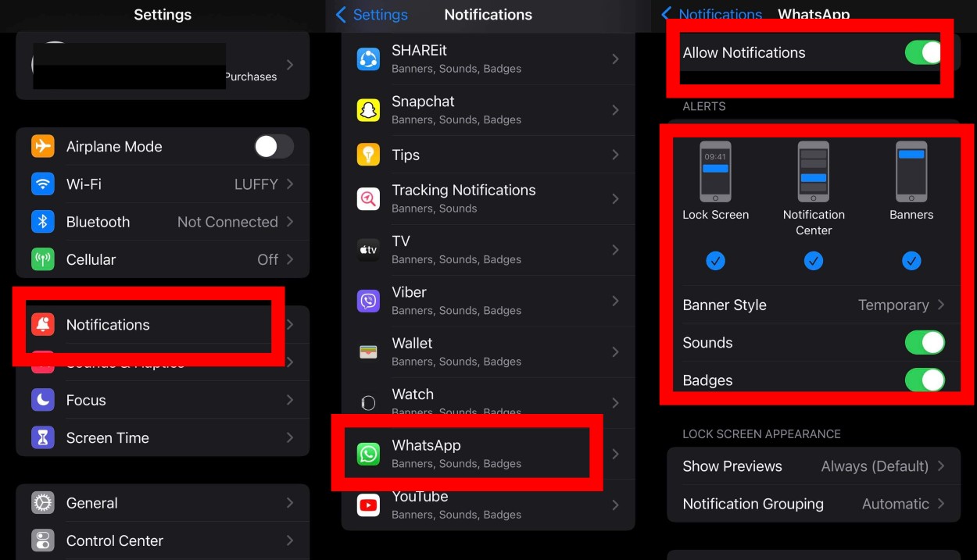Tap the SHAREit app icon

click(x=368, y=59)
